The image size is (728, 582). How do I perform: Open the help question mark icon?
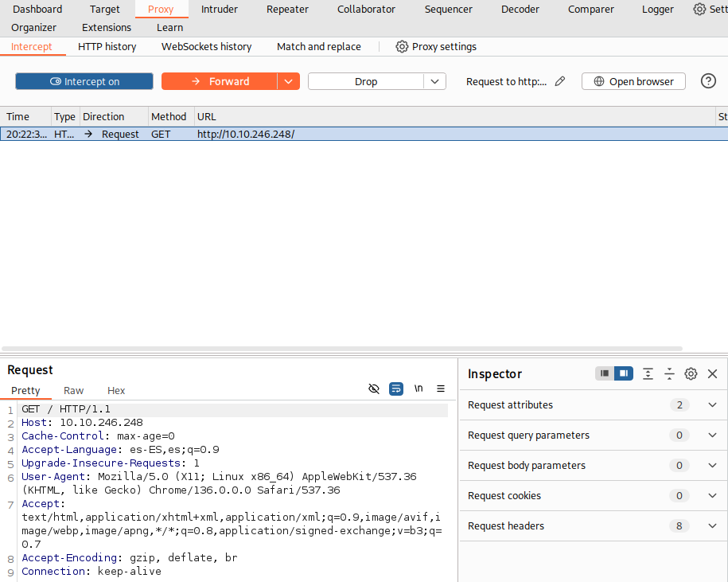click(x=708, y=81)
